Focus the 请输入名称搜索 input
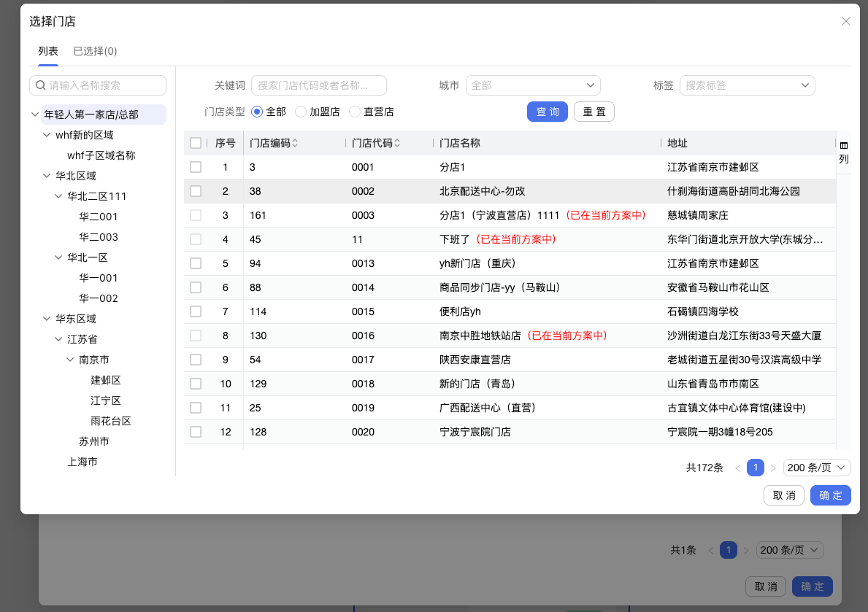The image size is (868, 612). pos(98,85)
